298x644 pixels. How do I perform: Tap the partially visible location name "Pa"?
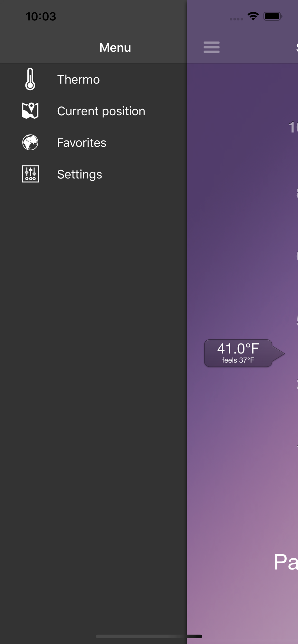pos(286,562)
